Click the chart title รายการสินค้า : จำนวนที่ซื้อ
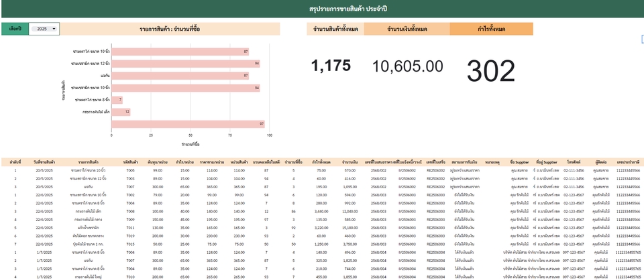Viewport: 644px width, 280px height. coord(170,29)
